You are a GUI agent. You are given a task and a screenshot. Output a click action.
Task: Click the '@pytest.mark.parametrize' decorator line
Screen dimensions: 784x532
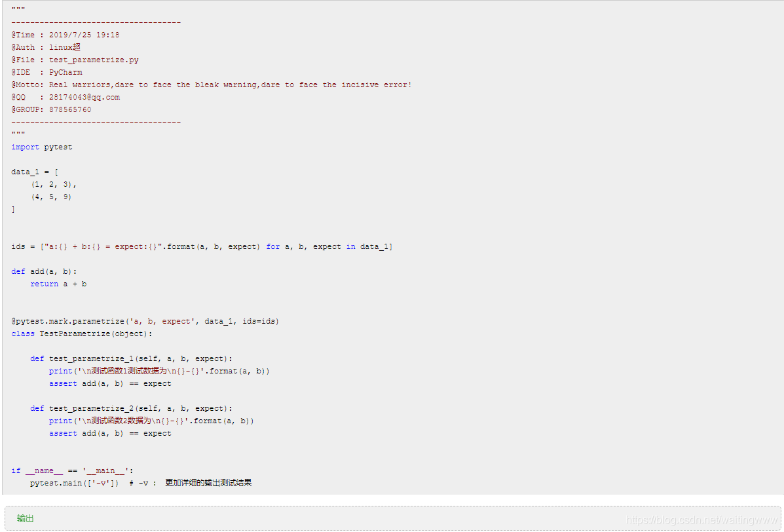(145, 322)
